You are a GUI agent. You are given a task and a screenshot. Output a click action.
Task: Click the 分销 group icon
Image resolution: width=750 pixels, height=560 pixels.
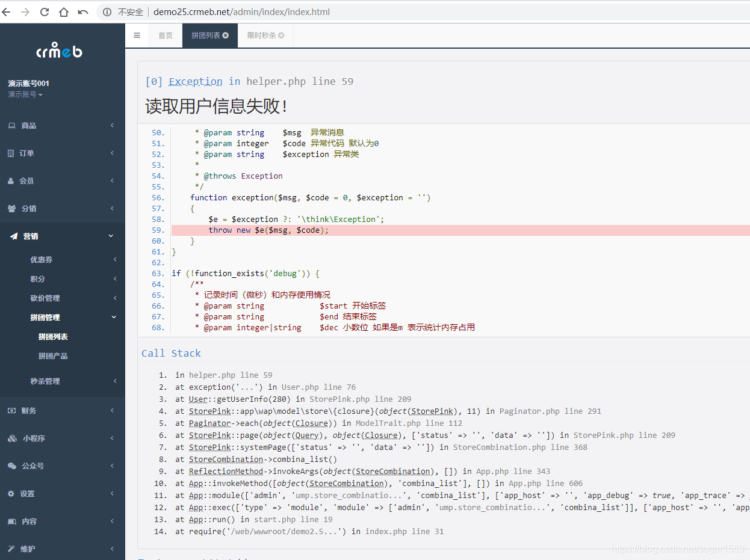pos(11,209)
